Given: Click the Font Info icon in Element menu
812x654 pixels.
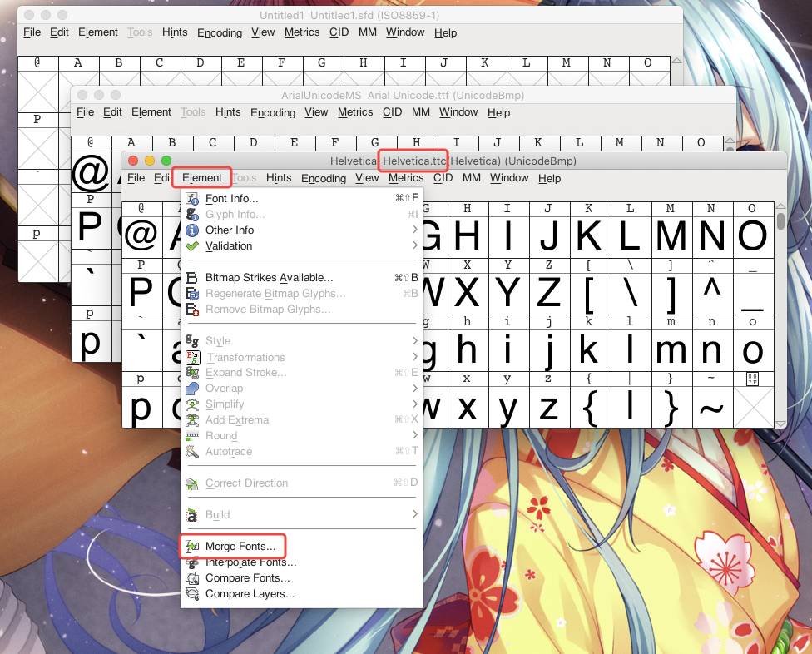Looking at the screenshot, I should pos(192,199).
